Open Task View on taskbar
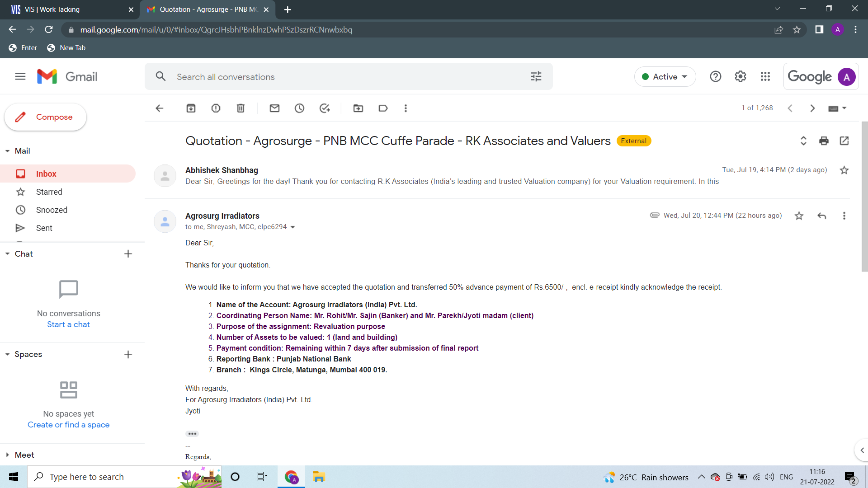The height and width of the screenshot is (488, 868). 262,477
